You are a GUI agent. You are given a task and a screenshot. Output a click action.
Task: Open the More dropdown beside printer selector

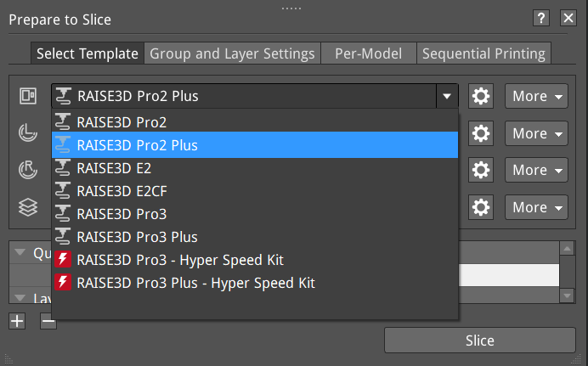pyautogui.click(x=536, y=96)
